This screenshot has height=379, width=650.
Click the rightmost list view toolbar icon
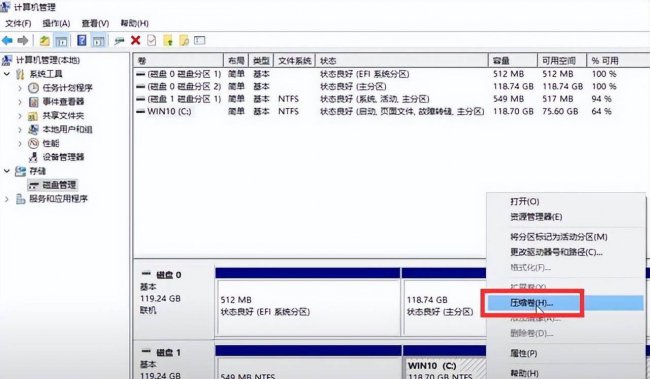pos(200,40)
